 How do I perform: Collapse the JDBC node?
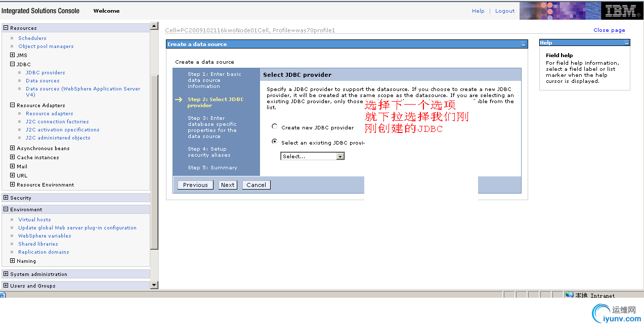click(13, 64)
